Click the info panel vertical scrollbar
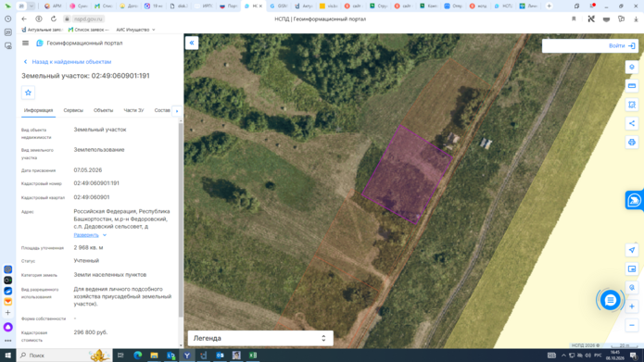Screen dimensions: 644x362 coord(181,219)
